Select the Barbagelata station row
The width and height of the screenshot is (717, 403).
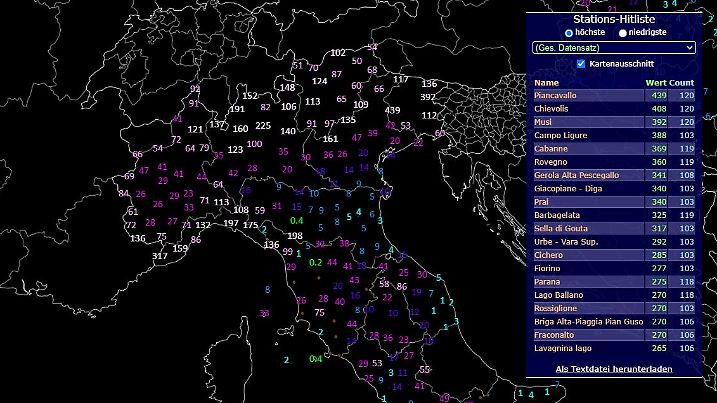[614, 215]
